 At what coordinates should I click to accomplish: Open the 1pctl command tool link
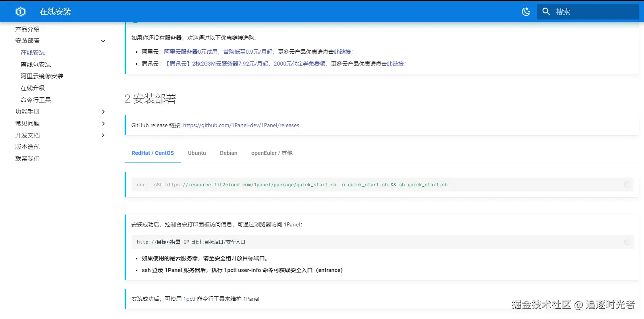coord(189,299)
